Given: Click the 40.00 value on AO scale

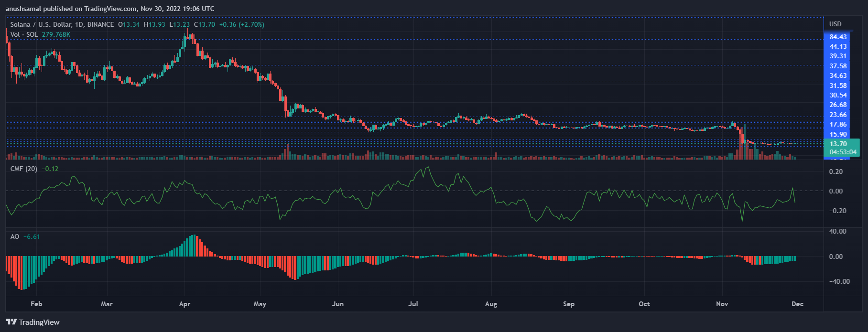Looking at the screenshot, I should (837, 231).
